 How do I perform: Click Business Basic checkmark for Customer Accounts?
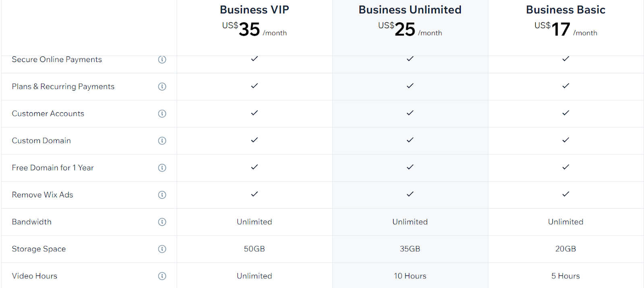pyautogui.click(x=566, y=113)
